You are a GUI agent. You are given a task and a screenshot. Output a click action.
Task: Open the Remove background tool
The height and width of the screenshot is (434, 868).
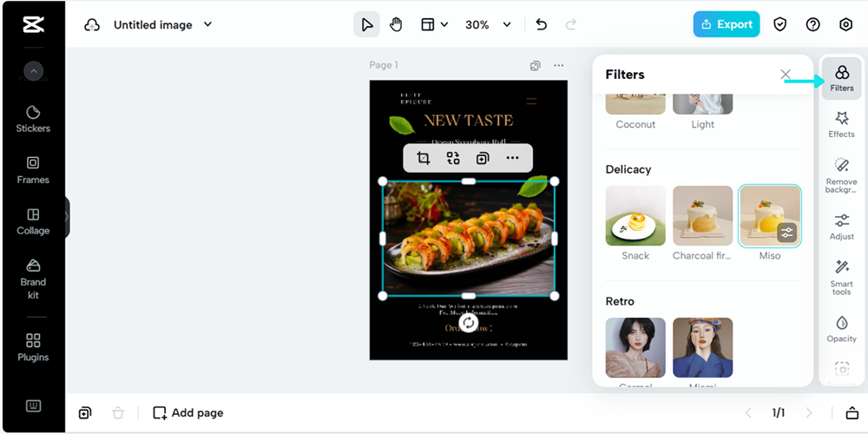[841, 175]
